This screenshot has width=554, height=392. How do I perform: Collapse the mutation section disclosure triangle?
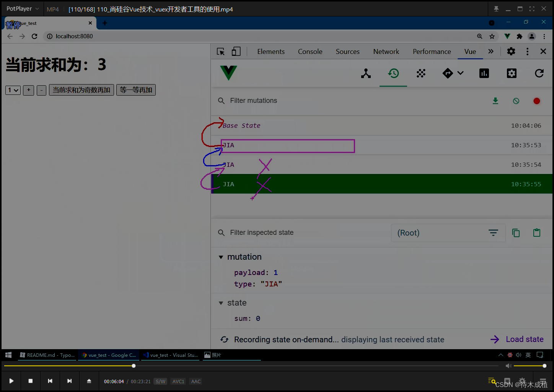(221, 257)
